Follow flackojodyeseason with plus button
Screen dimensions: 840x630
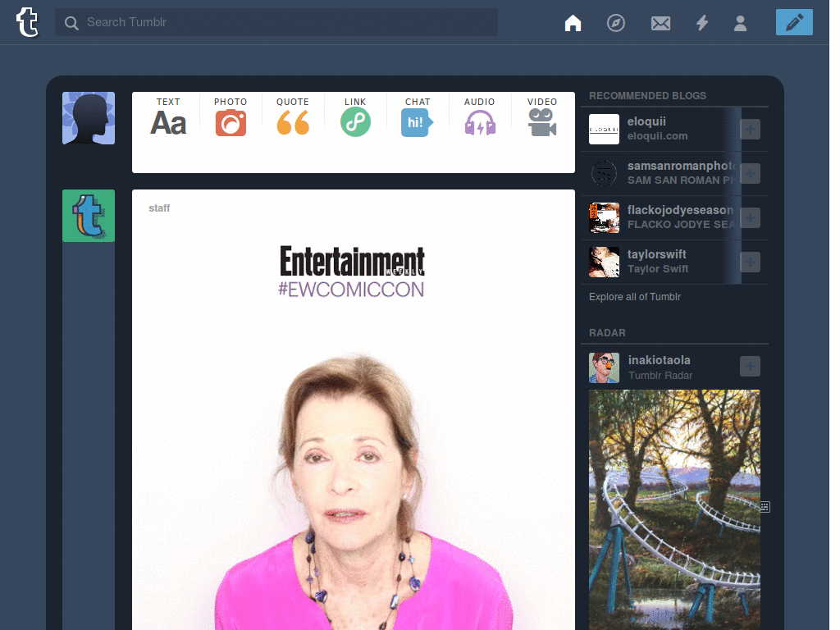[750, 217]
